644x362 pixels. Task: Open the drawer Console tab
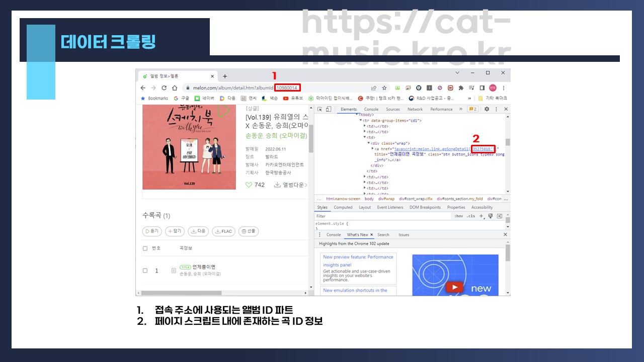pyautogui.click(x=334, y=235)
